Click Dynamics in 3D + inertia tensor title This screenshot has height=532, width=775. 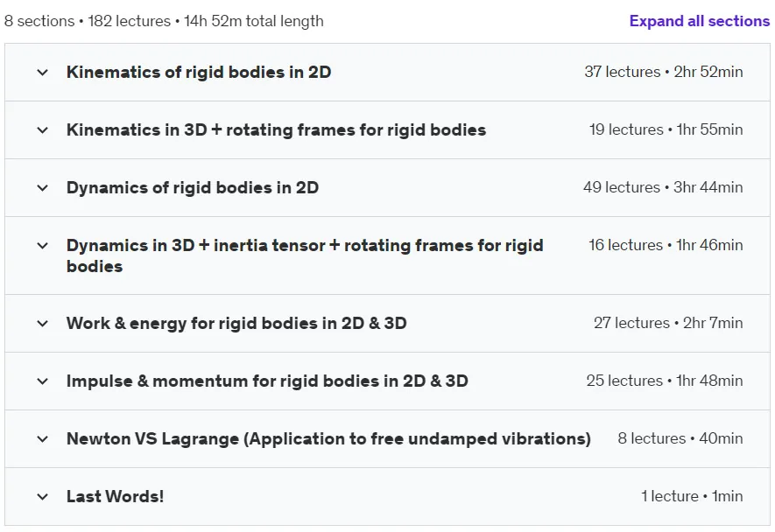305,255
